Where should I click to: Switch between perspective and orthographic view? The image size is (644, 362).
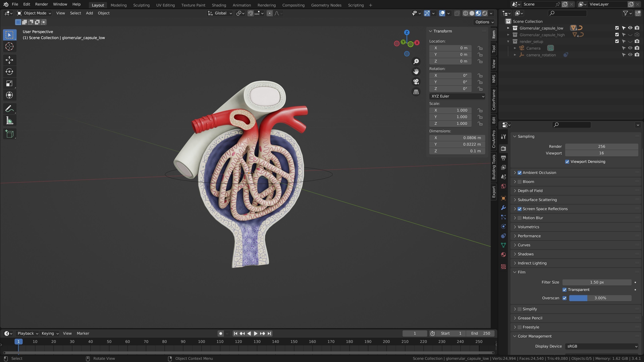416,92
